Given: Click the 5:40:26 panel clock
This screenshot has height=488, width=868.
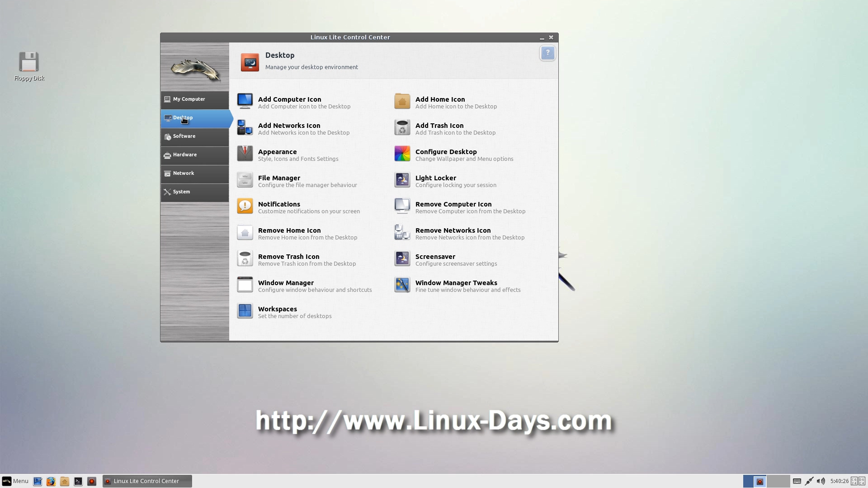Looking at the screenshot, I should (x=839, y=481).
